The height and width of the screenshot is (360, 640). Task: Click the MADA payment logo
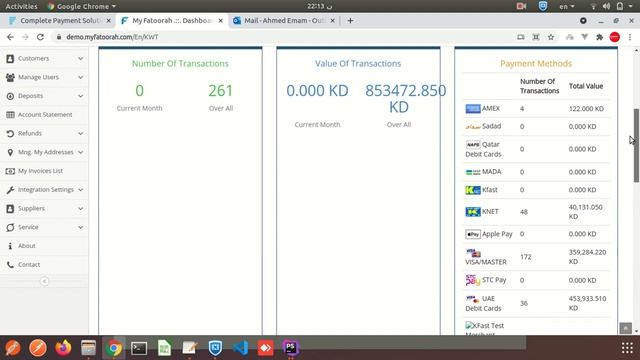(x=473, y=172)
